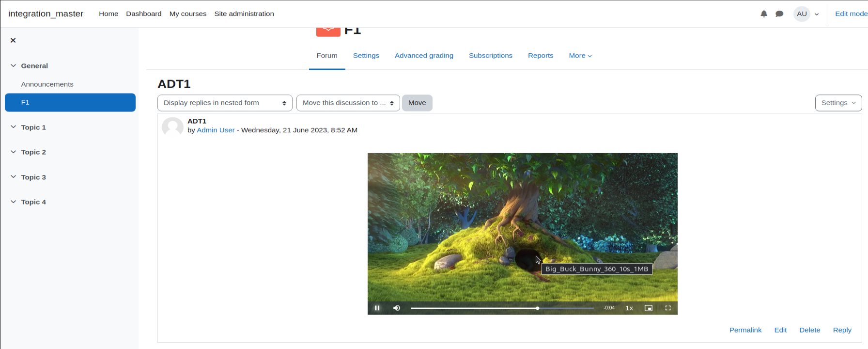
Task: Toggle Edit mode
Action: coord(851,14)
